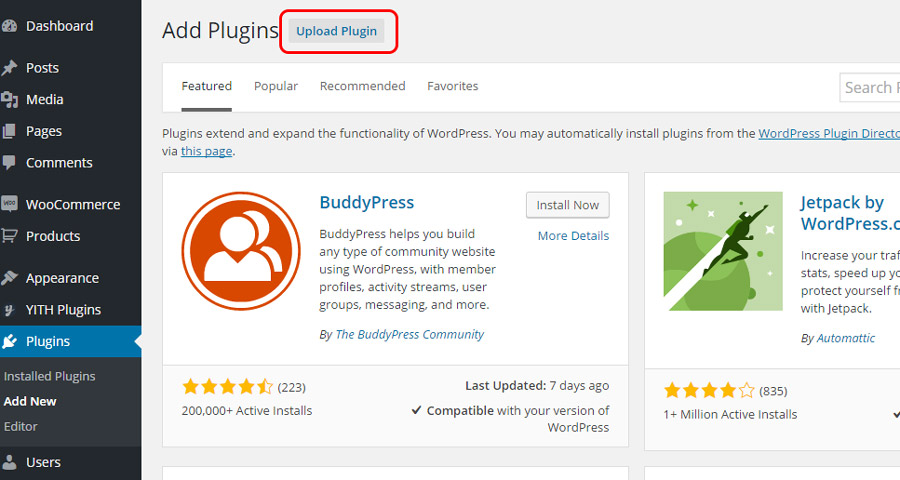Screen dimensions: 900x480
Task: Click the Posts pushpin icon
Action: coord(9,68)
